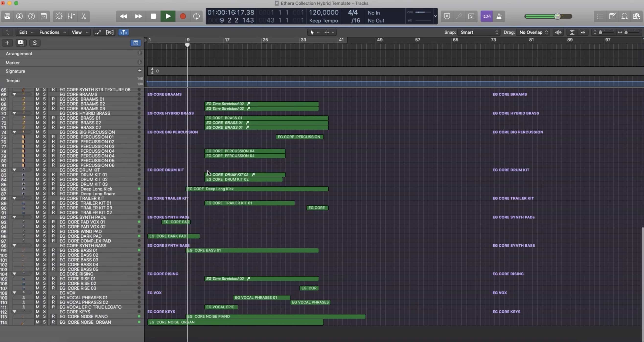Viewport: 644px width, 342px height.
Task: Toggle the Solo S button in control bar
Action: pos(471,16)
